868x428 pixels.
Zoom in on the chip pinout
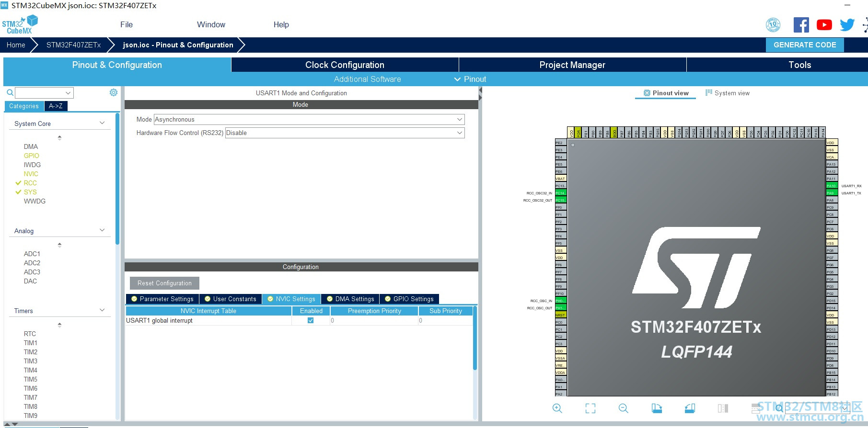click(x=557, y=408)
